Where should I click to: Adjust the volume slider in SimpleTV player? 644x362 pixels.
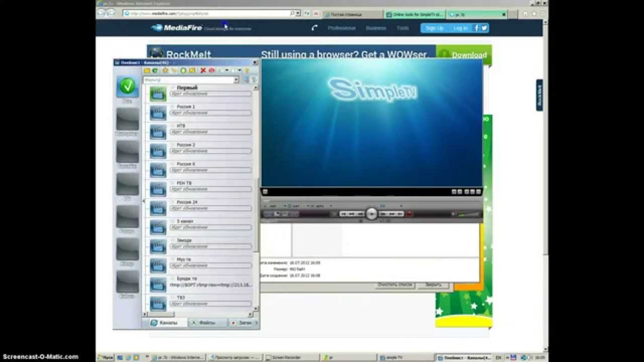[468, 214]
